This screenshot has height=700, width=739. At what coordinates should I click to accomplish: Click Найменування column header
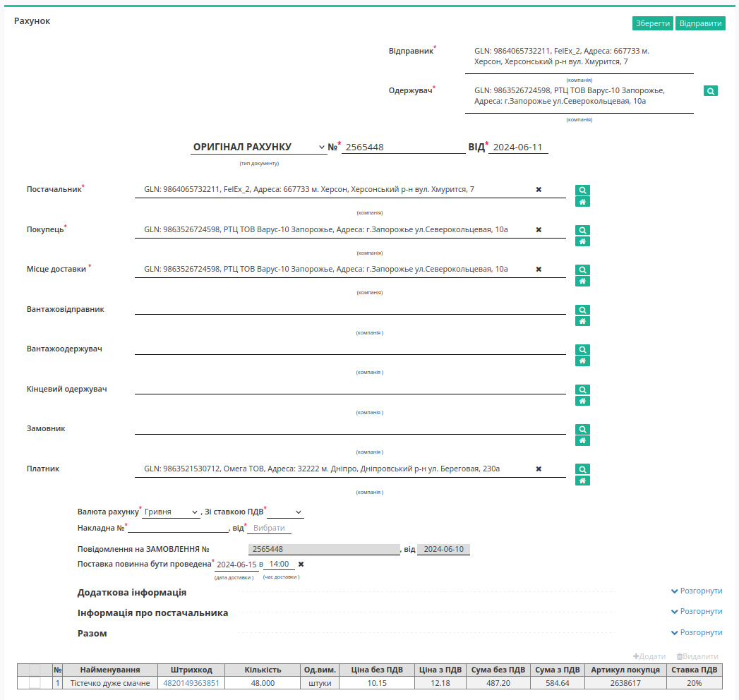click(x=110, y=670)
